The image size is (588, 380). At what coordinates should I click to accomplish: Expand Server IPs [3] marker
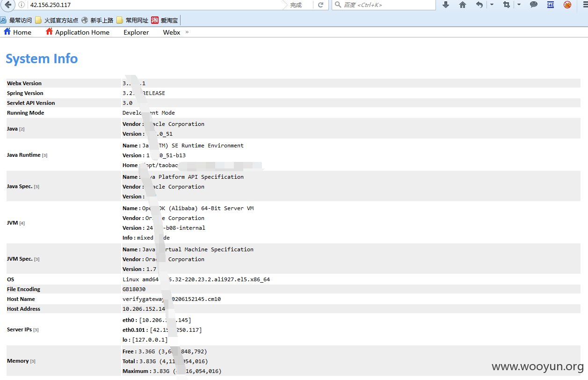pyautogui.click(x=36, y=330)
